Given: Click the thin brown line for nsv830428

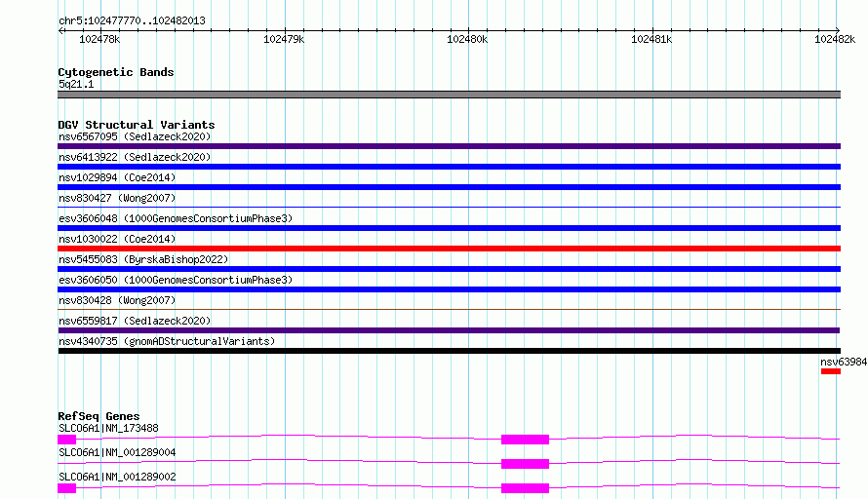Looking at the screenshot, I should [x=449, y=309].
